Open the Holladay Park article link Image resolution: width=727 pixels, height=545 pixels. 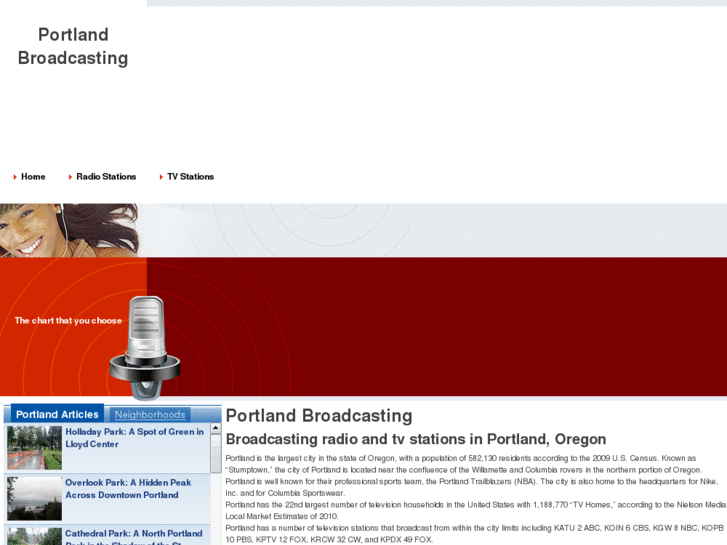click(134, 438)
